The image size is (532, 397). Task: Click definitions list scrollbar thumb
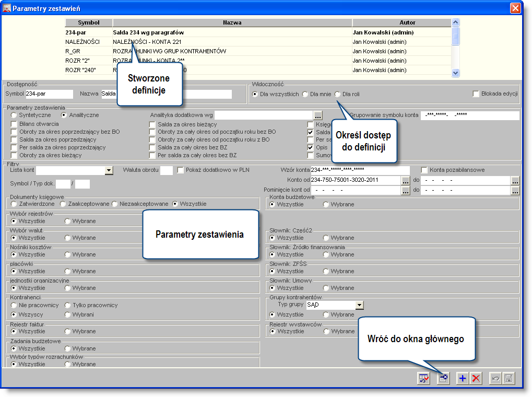tap(456, 36)
